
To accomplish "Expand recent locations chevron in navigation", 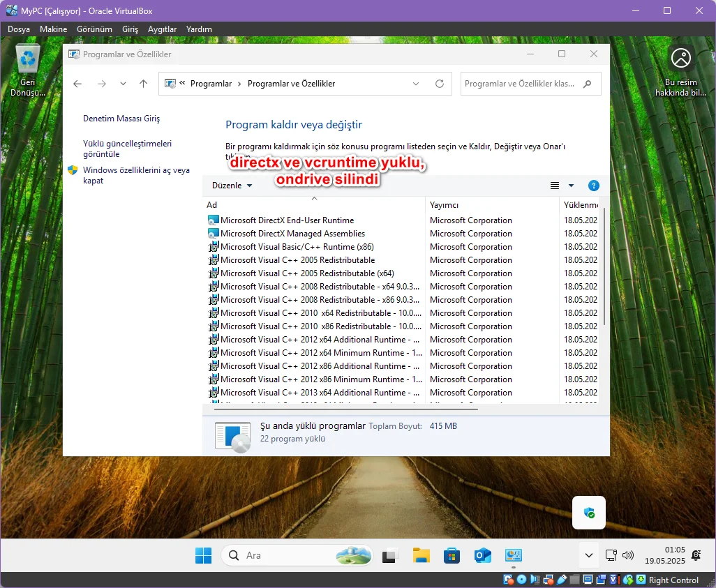I will (123, 84).
